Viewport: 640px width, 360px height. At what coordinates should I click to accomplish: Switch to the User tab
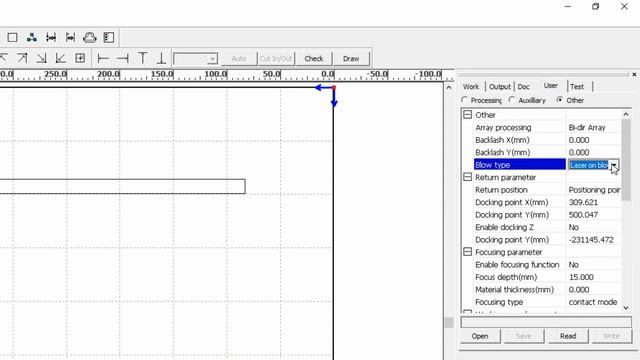pyautogui.click(x=551, y=86)
